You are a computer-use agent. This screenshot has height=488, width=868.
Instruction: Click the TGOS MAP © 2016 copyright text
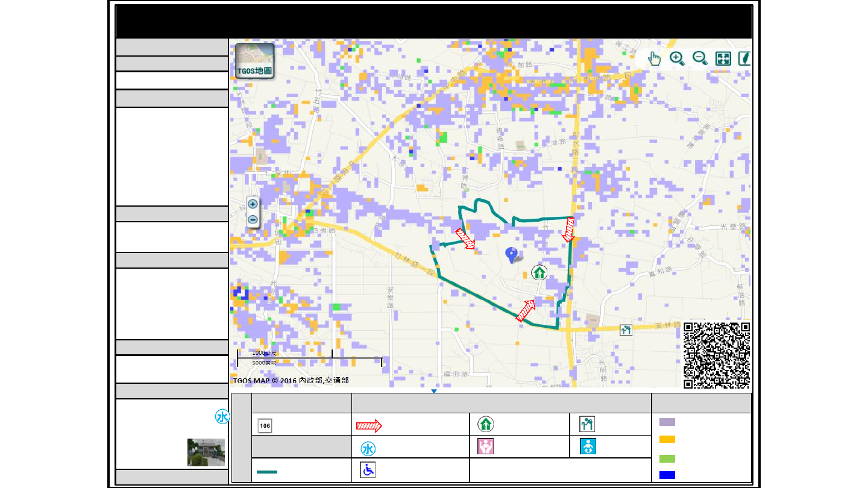coord(291,380)
